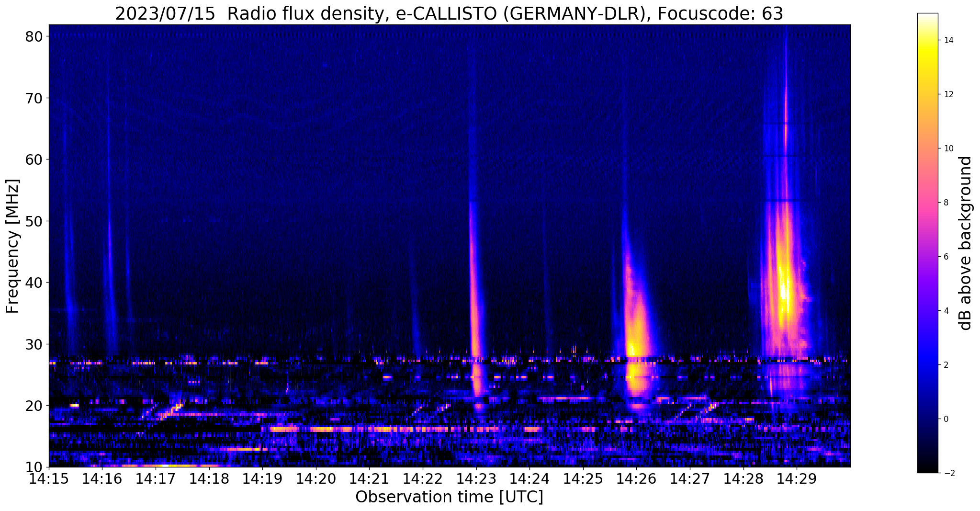Click the colorbar tick label 2
The image size is (980, 511).
[946, 365]
